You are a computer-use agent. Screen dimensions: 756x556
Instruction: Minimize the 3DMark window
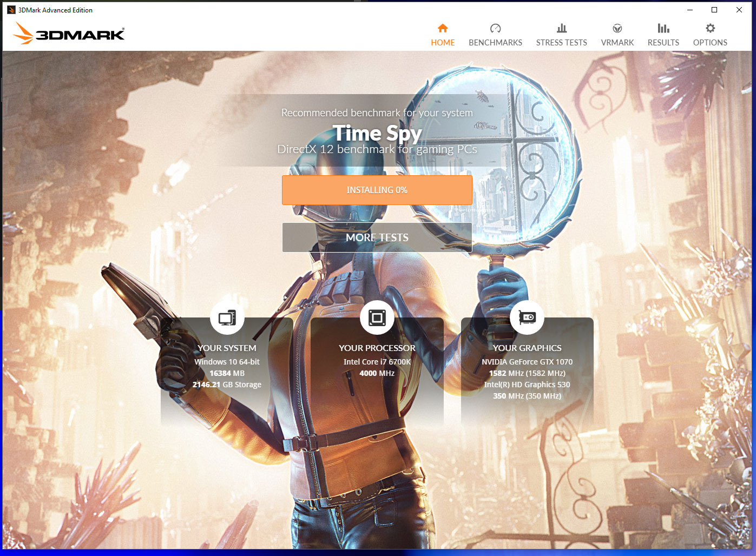pos(690,10)
